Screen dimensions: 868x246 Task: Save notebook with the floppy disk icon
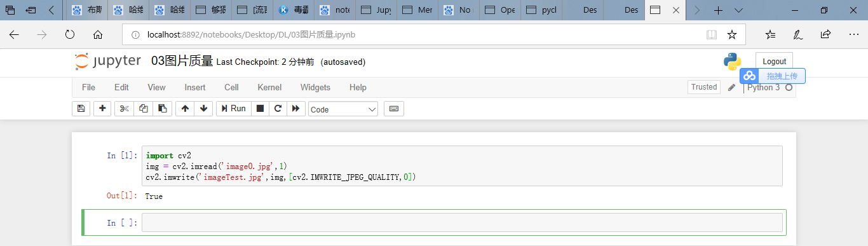(x=81, y=109)
